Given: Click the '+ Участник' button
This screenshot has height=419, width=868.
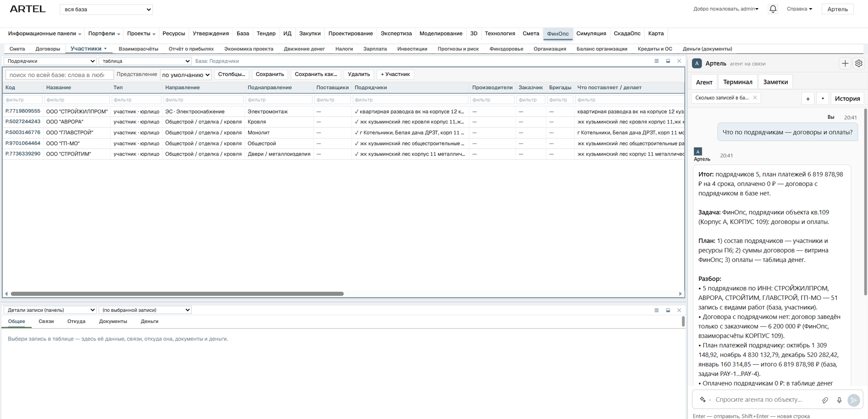Looking at the screenshot, I should [x=395, y=74].
